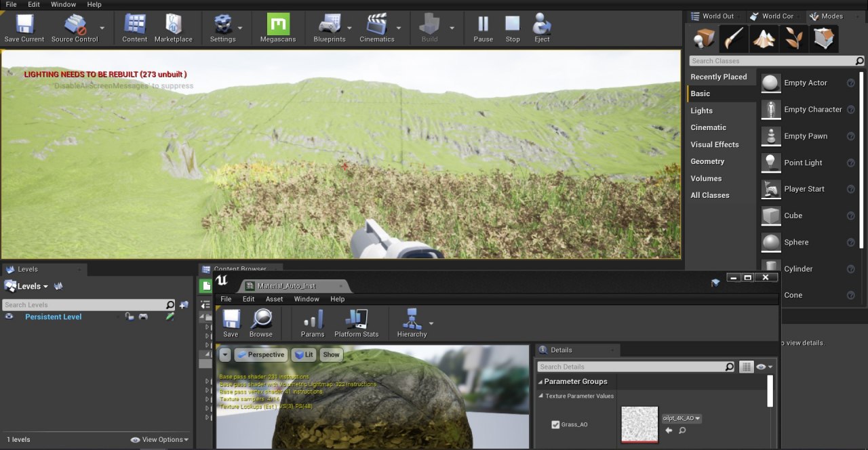Image resolution: width=868 pixels, height=450 pixels.
Task: Click the add level icon beside Search Levels
Action: 184,305
